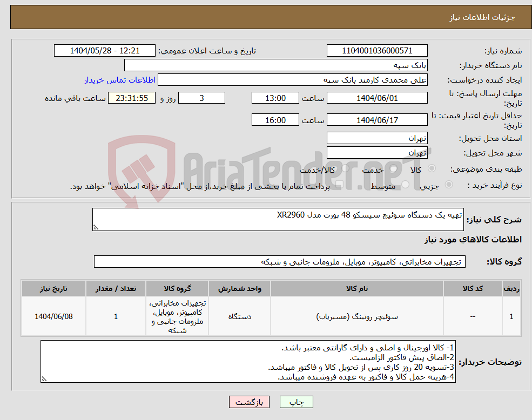532x420 pixels.
Task: Click the payment note about اسناد خزانه اسلامی
Action: point(200,186)
